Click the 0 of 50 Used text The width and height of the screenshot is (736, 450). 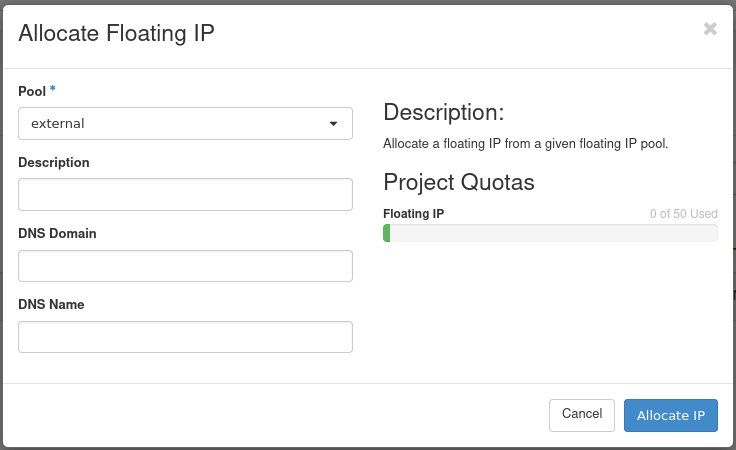tap(683, 214)
